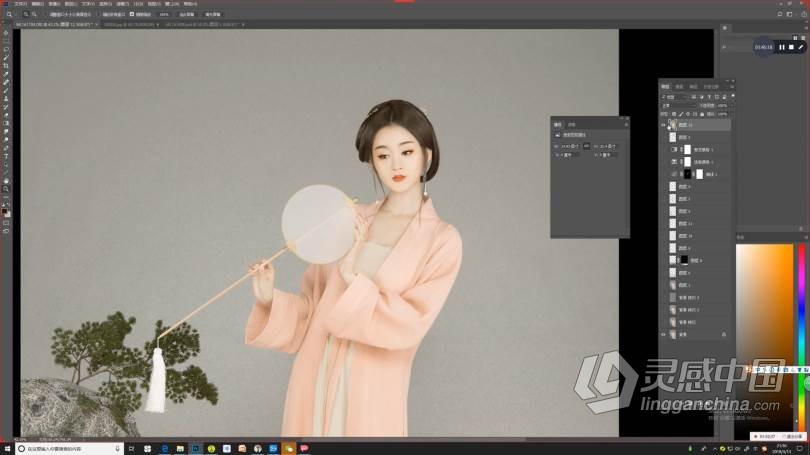Screen dimensions: 810x455
Task: Switch to the 通道 (Channels) tab
Action: pyautogui.click(x=680, y=86)
